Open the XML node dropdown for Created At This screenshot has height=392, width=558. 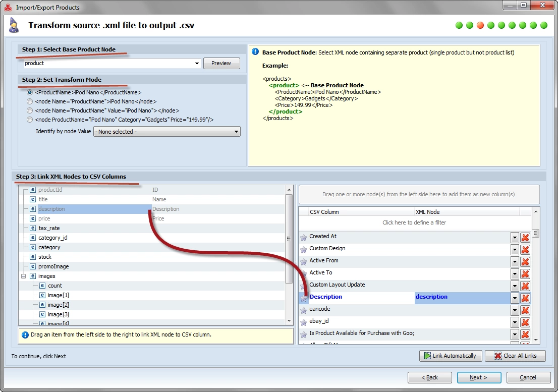(515, 238)
